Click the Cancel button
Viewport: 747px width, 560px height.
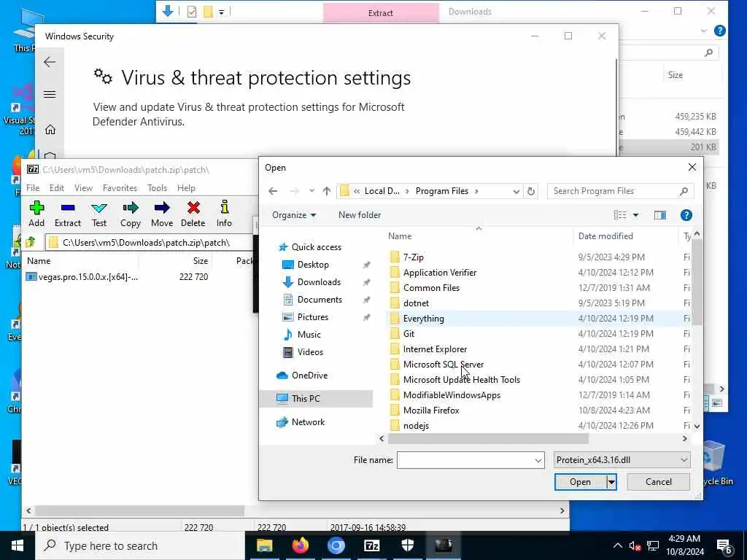click(x=659, y=482)
